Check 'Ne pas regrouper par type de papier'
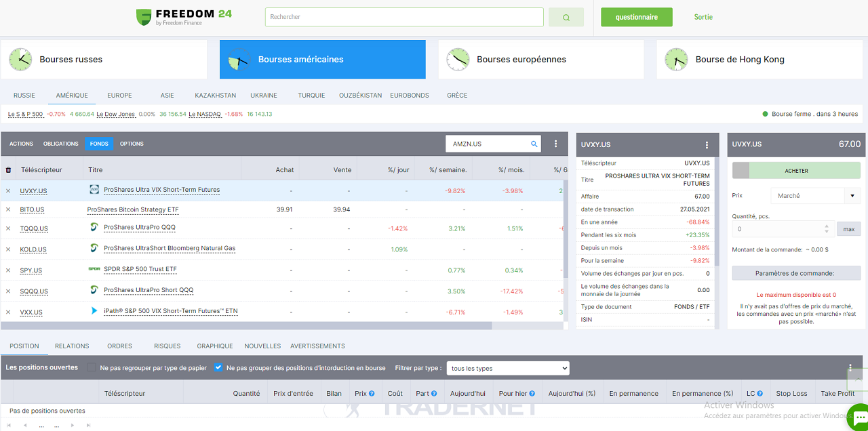Viewport: 868px width, 431px height. click(x=92, y=368)
